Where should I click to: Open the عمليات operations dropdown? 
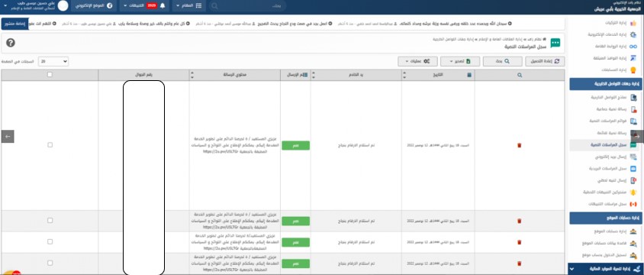(417, 61)
